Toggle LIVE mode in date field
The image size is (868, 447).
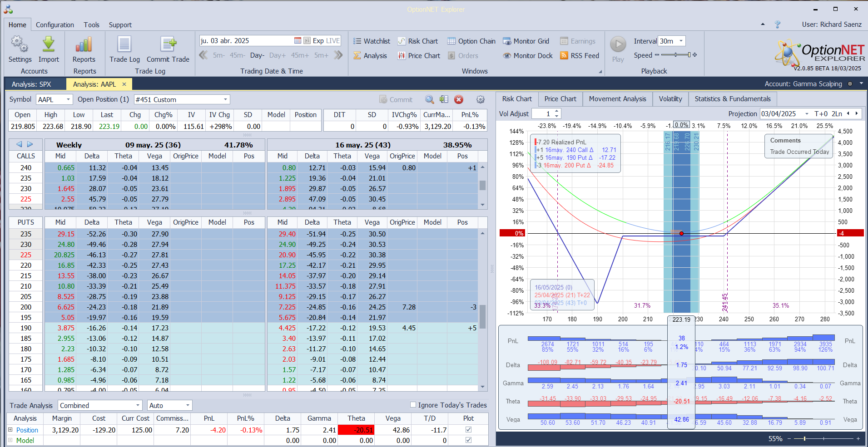[333, 41]
